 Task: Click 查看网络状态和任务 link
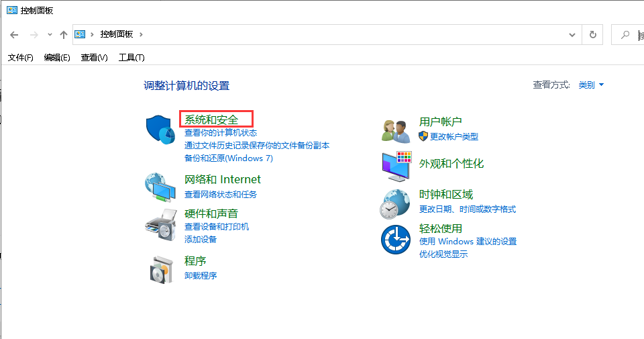point(221,195)
